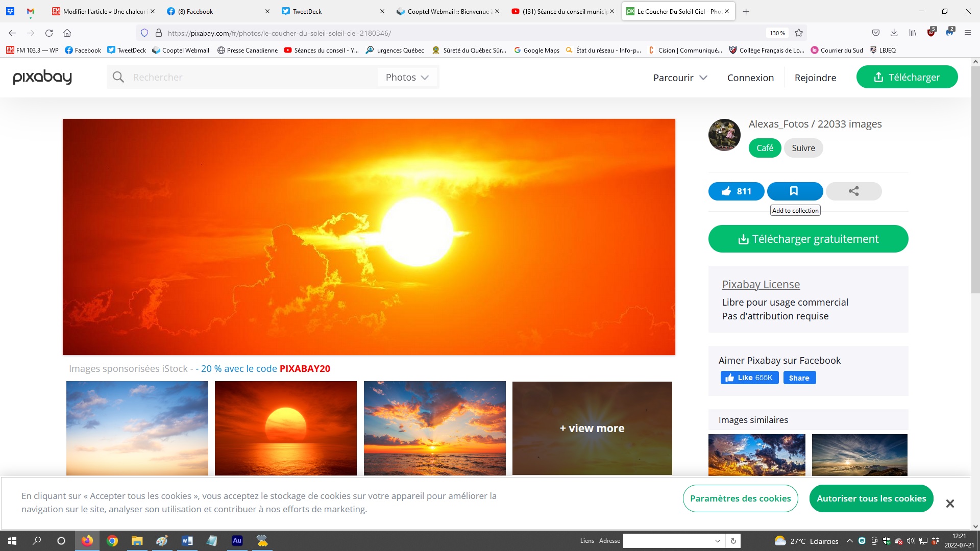Screen dimensions: 980x551
Task: Click the page vertical scrollbar thumb
Action: click(975, 179)
